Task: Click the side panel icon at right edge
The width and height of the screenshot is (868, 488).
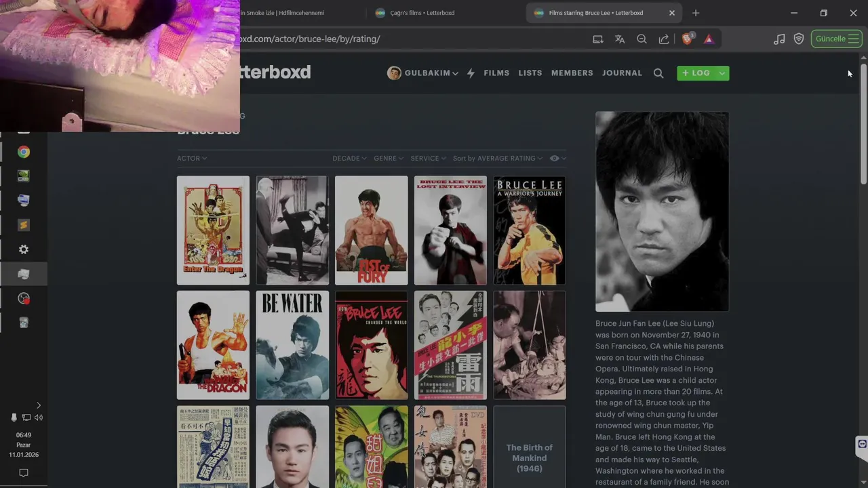Action: [862, 444]
